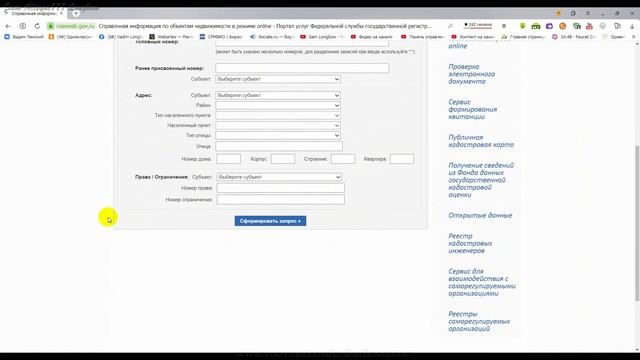Open the Район dropdown
The height and width of the screenshot is (360, 640).
tap(278, 105)
